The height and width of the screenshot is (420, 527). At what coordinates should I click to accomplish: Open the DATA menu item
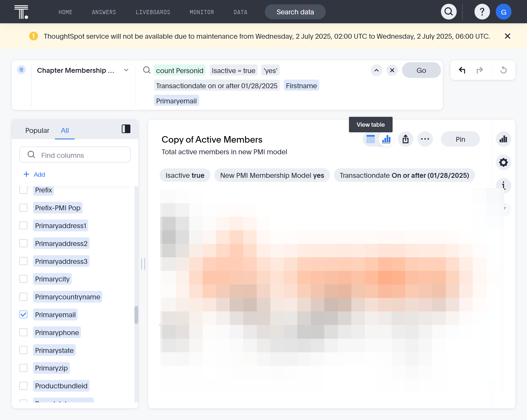(x=241, y=12)
